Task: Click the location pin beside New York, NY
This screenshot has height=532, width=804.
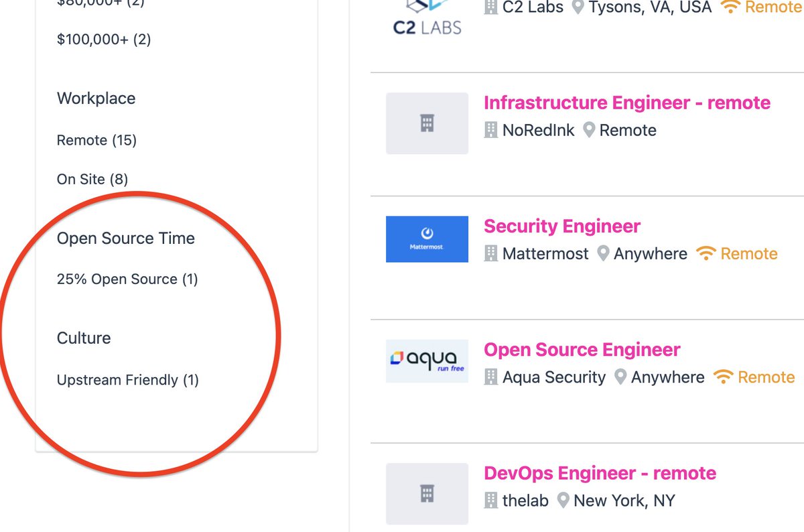Action: click(x=563, y=501)
